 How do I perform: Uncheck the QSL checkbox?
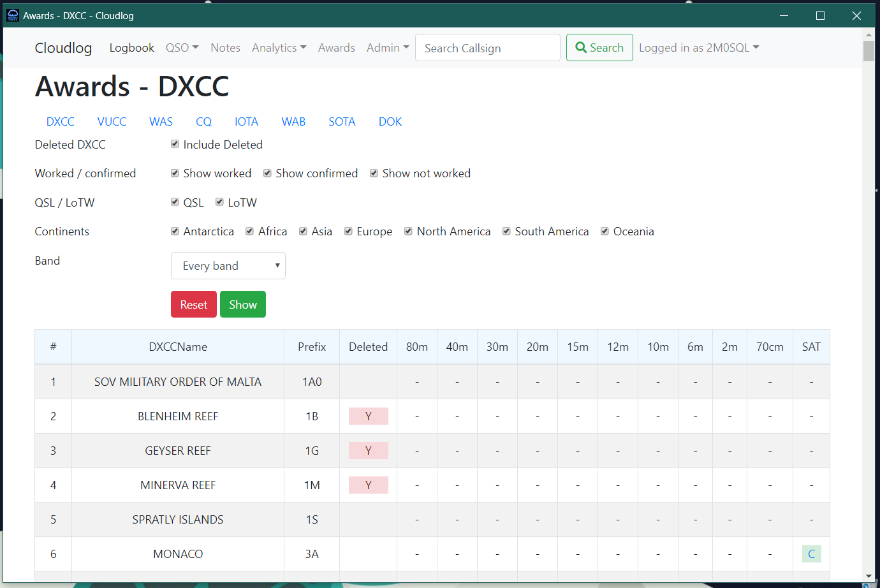(x=175, y=202)
